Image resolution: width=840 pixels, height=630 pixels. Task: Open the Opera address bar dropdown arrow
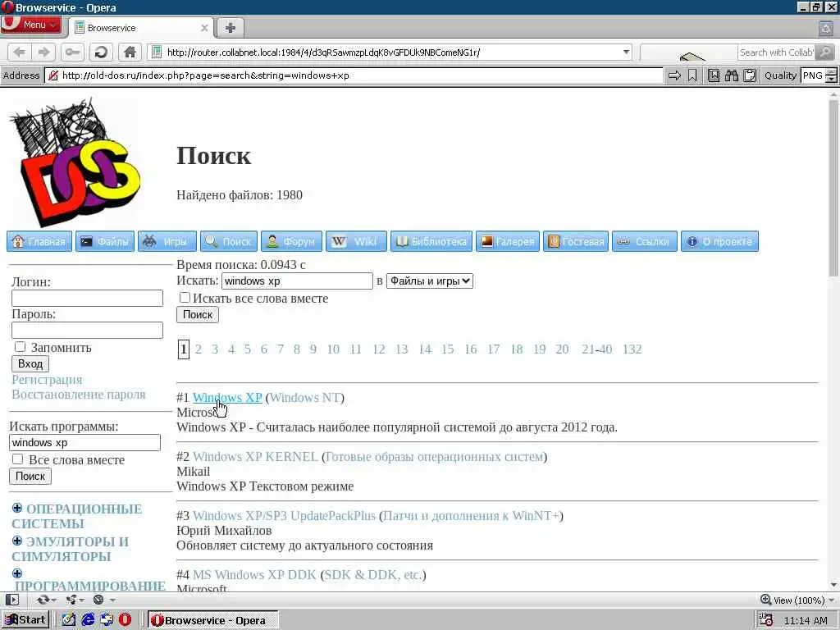click(626, 52)
